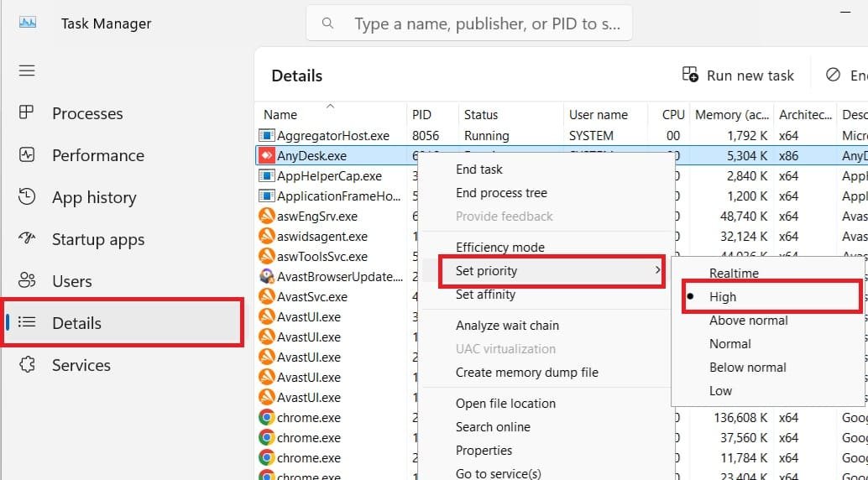Image resolution: width=868 pixels, height=480 pixels.
Task: Click the Chrome icon beside 136,608 K
Action: tap(267, 417)
